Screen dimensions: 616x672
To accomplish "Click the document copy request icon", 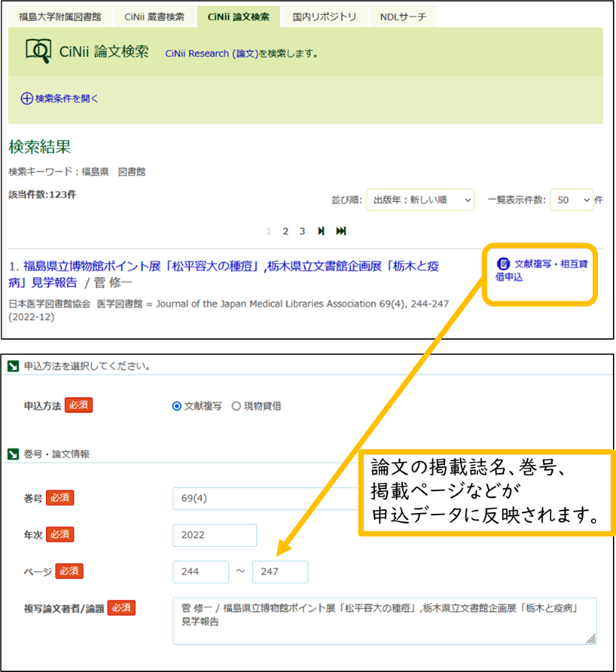I will (504, 264).
